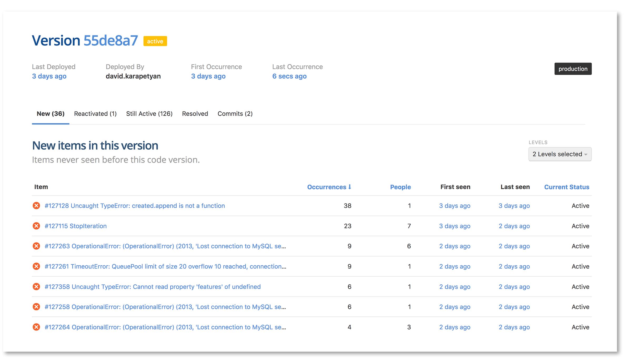Click the yellow active status badge
This screenshot has height=364, width=632.
pyautogui.click(x=155, y=41)
